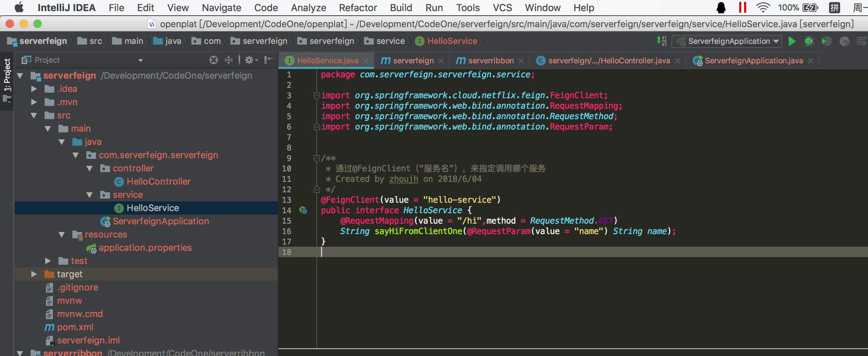Screen dimensions: 868x356
Task: Toggle fold marker at comment line 9
Action: click(316, 158)
